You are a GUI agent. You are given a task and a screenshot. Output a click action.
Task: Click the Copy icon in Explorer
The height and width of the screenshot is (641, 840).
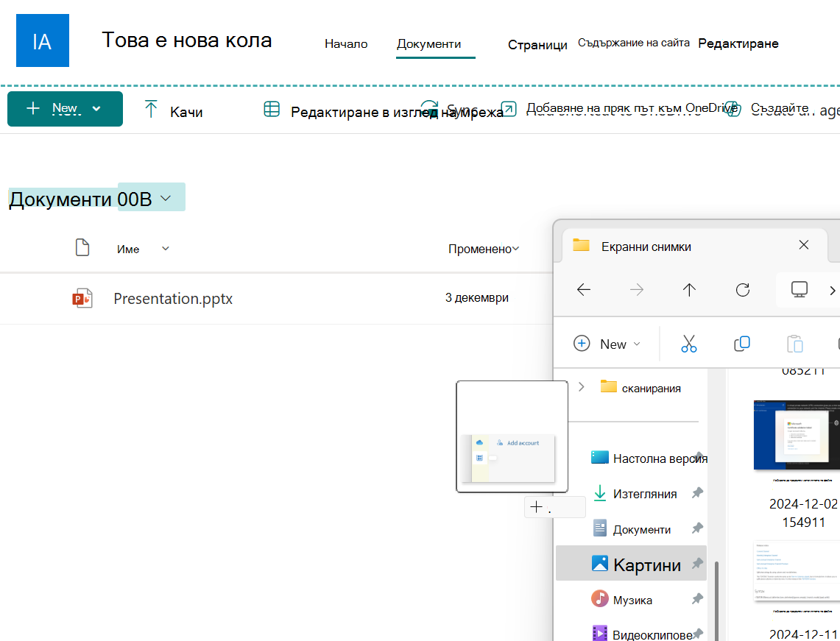[742, 344]
